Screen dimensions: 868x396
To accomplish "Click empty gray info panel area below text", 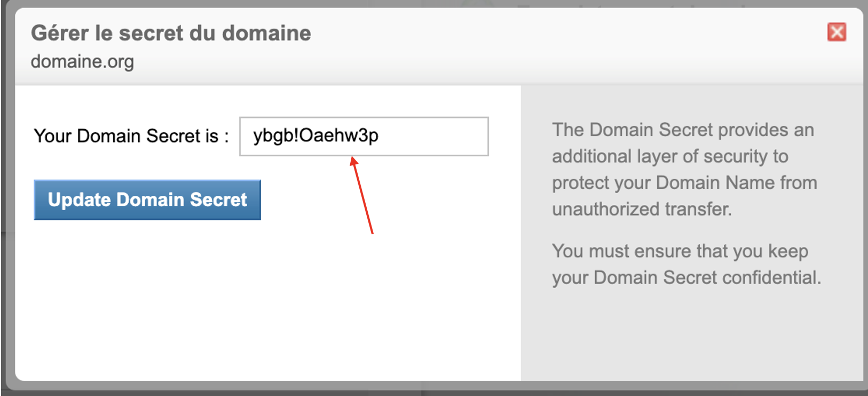I will pos(692,336).
